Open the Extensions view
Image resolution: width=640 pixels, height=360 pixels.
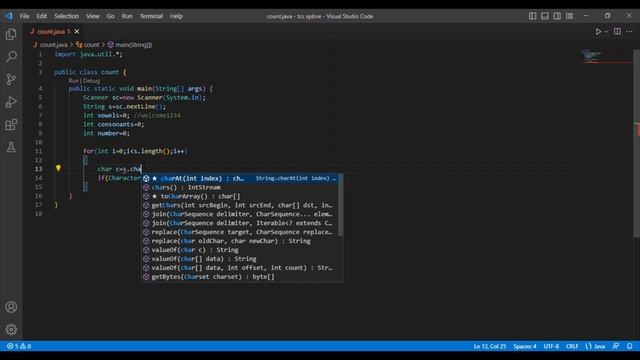pos(11,124)
